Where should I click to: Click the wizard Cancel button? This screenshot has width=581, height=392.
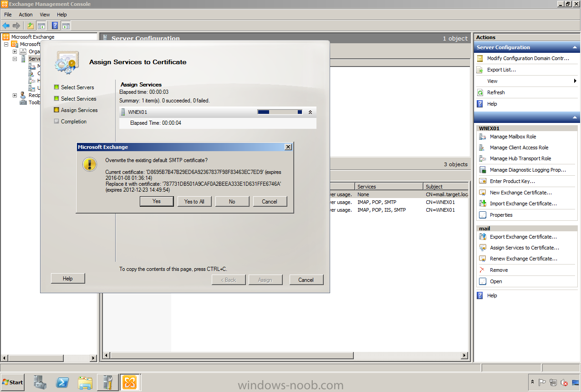pos(306,280)
